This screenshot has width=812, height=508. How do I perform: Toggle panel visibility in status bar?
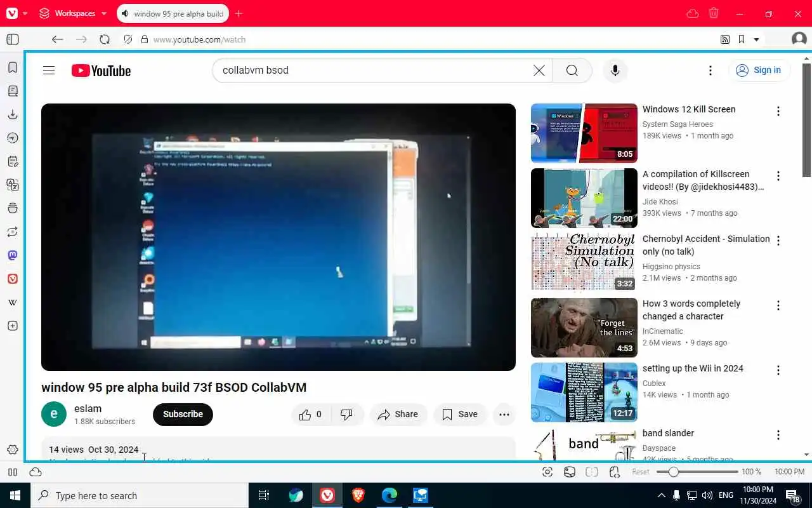coord(13,472)
